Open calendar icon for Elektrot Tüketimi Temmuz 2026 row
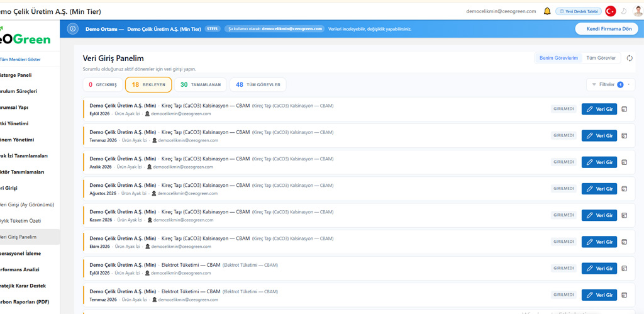The image size is (644, 314). (x=625, y=295)
